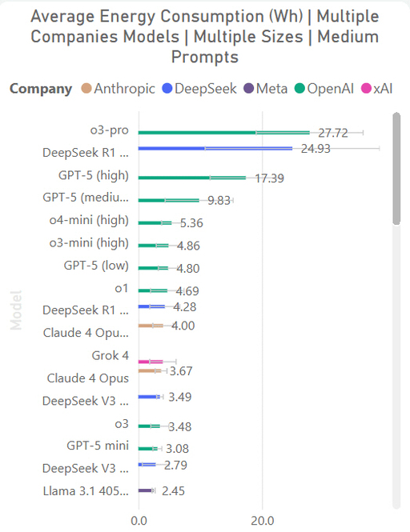410x532 pixels.
Task: Click the Model y-axis title
Action: click(x=16, y=310)
